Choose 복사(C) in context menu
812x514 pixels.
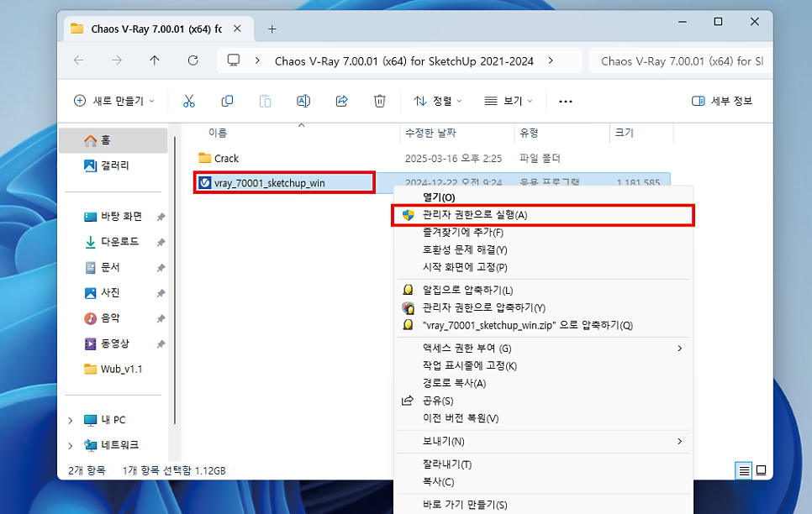point(543,482)
